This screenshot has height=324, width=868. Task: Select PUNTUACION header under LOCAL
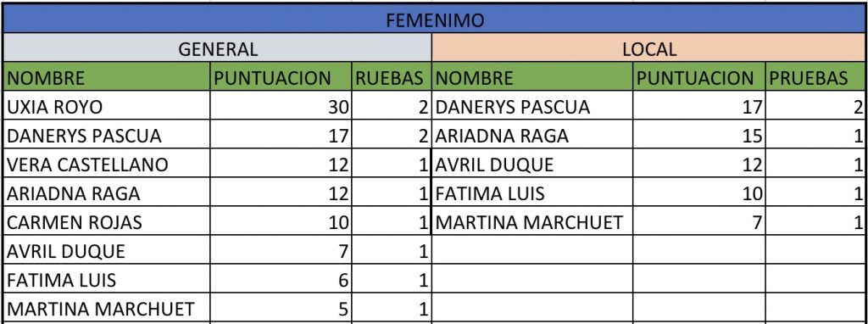(698, 77)
